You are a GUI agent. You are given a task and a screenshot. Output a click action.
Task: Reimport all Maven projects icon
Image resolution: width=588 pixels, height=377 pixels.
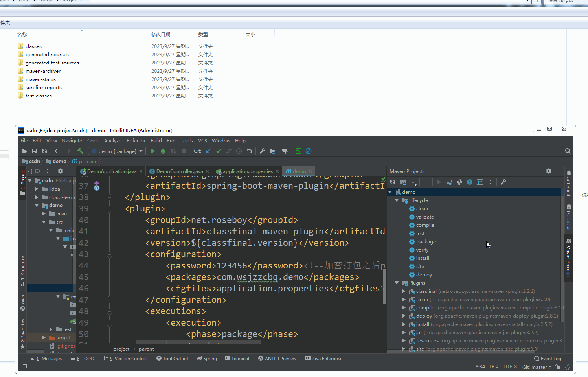pyautogui.click(x=393, y=182)
